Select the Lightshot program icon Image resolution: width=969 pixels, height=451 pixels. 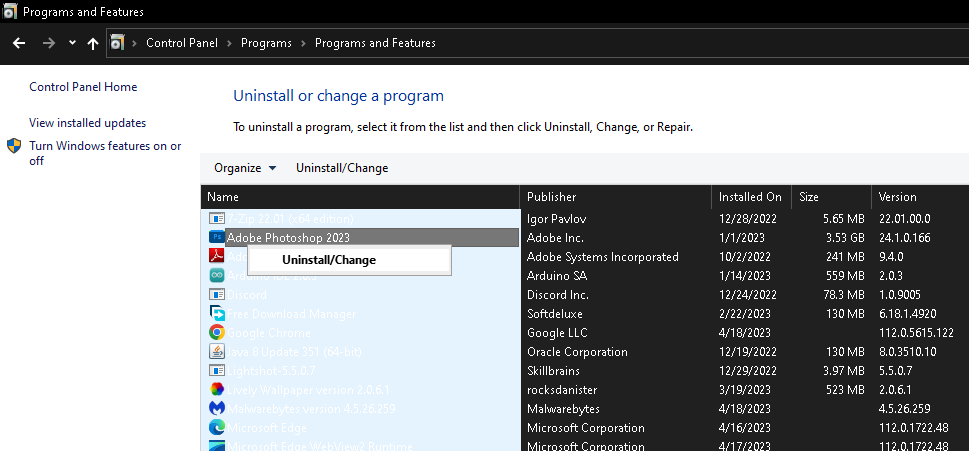pos(216,371)
